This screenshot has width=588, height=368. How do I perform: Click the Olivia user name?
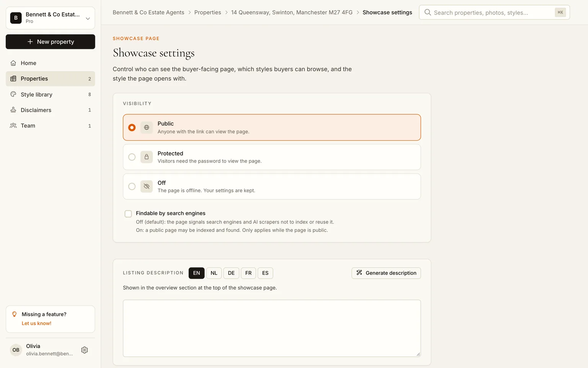[x=33, y=346]
